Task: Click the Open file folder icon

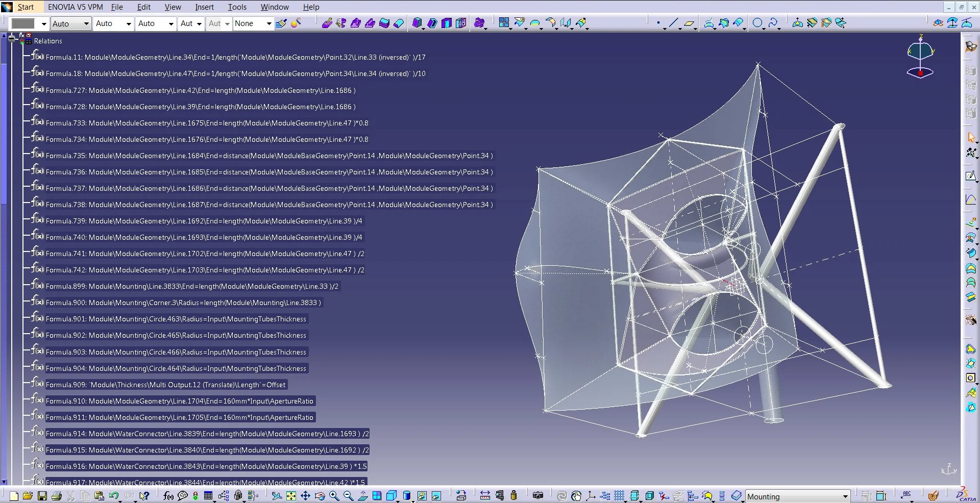Action: click(x=28, y=496)
